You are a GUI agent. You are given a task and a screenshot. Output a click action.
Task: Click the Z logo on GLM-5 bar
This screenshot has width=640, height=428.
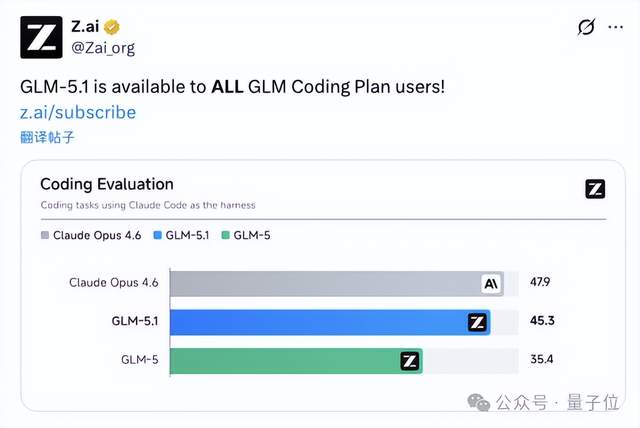coord(409,361)
